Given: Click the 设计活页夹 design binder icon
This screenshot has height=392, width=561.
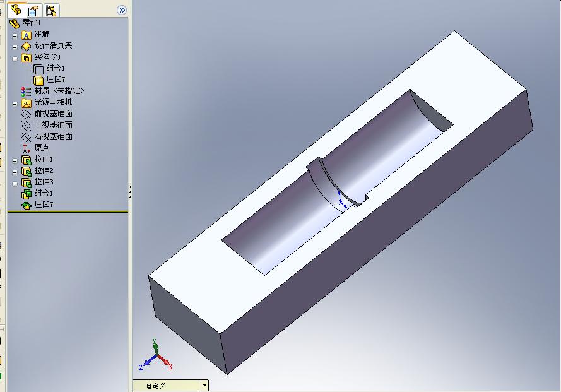Looking at the screenshot, I should pyautogui.click(x=26, y=46).
